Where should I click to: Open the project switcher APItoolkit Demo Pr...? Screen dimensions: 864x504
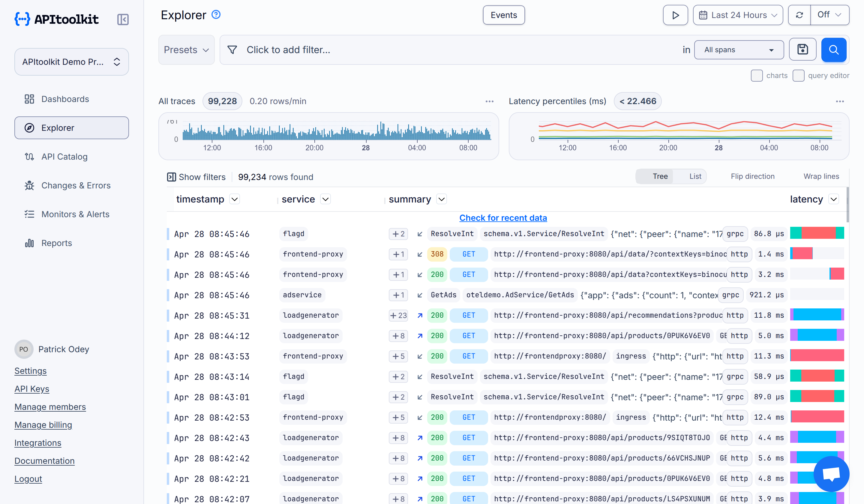click(72, 62)
